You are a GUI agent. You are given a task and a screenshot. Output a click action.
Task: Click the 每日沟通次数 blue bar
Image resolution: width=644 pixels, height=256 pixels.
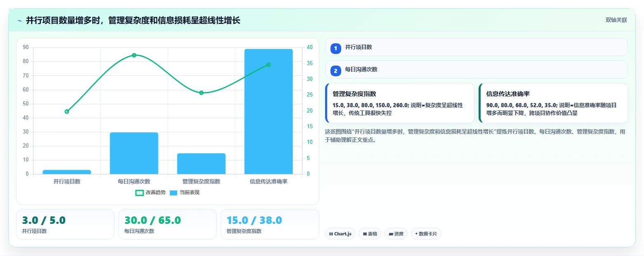134,153
